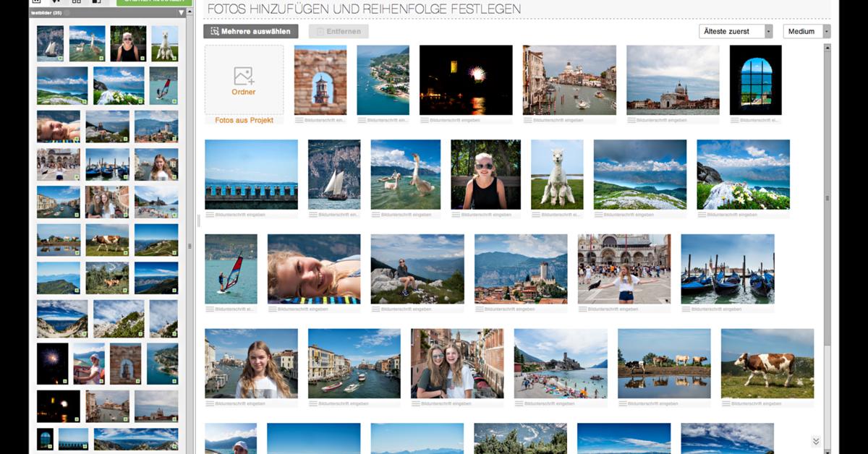
Task: Grab reorder handle under brick arch tower photo
Action: (x=299, y=120)
